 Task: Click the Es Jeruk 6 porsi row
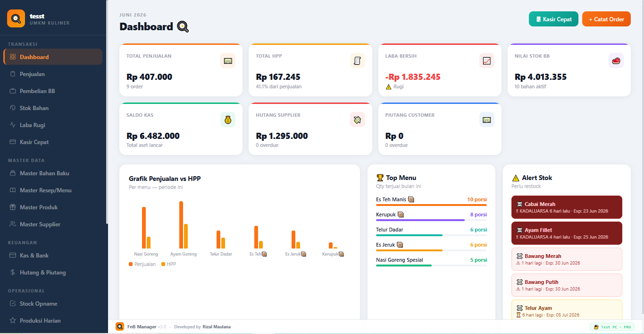[x=431, y=246]
